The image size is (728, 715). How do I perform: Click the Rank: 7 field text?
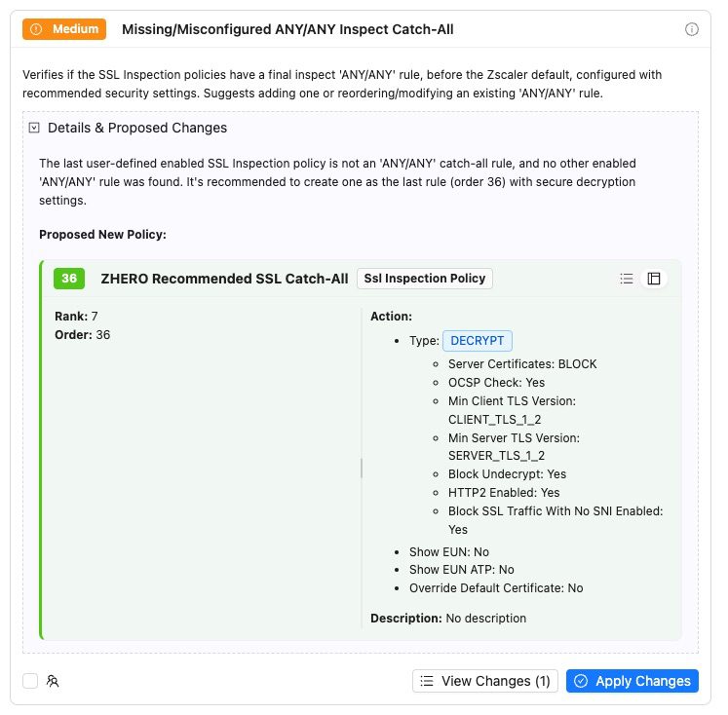(76, 316)
